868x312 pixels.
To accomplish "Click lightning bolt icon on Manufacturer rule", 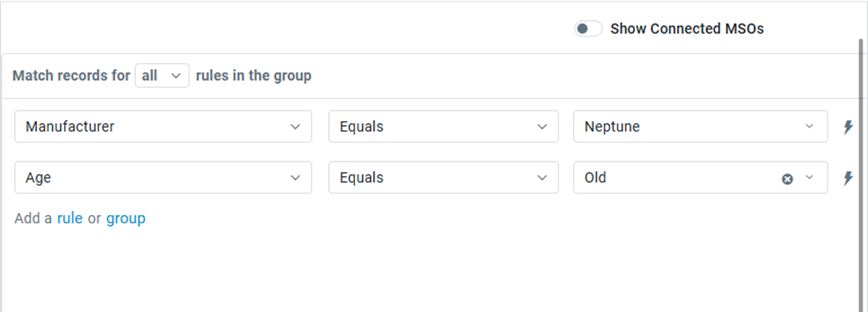I will pyautogui.click(x=848, y=127).
